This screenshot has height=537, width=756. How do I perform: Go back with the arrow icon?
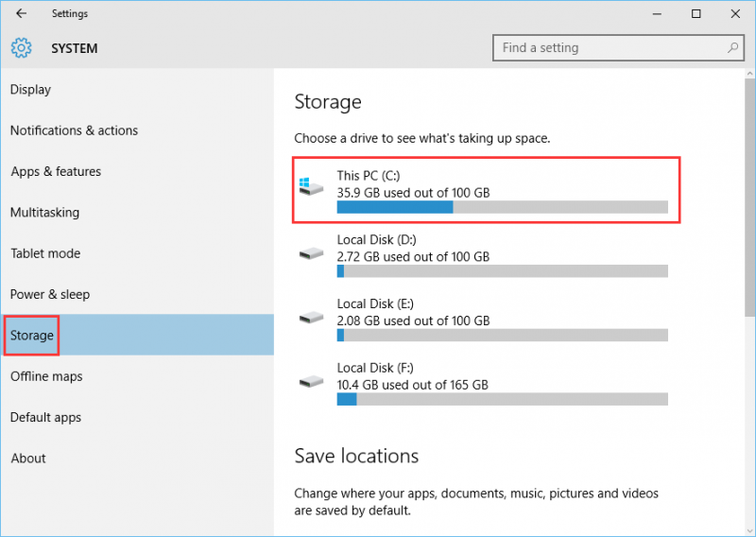click(x=21, y=13)
